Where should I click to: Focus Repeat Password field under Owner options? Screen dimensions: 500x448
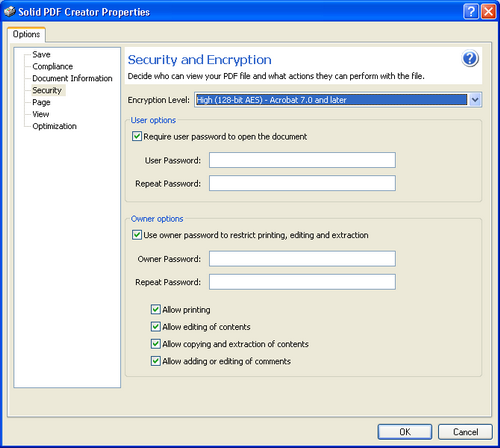(302, 282)
